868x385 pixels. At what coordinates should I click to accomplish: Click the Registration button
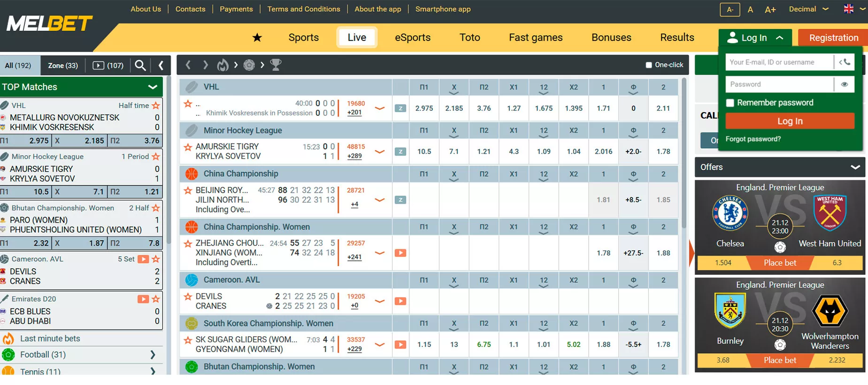point(833,38)
